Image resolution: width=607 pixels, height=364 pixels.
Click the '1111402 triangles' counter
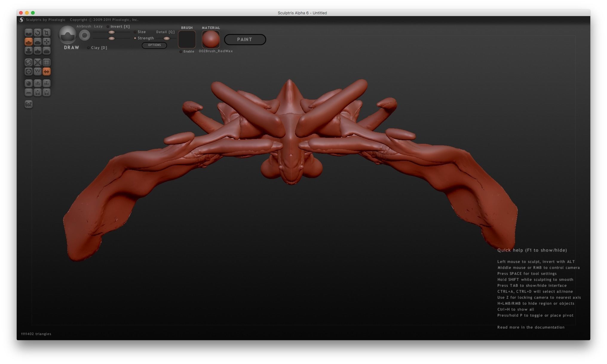(x=36, y=334)
